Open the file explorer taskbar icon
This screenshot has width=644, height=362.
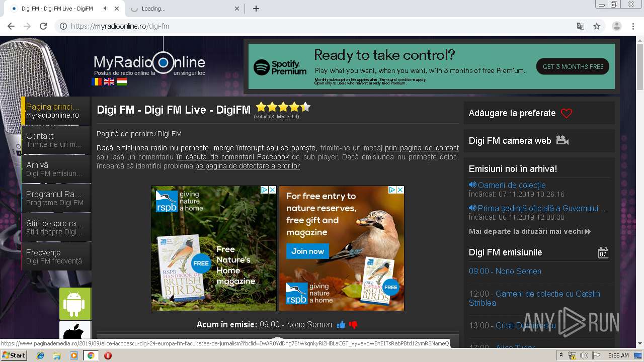tap(57, 355)
